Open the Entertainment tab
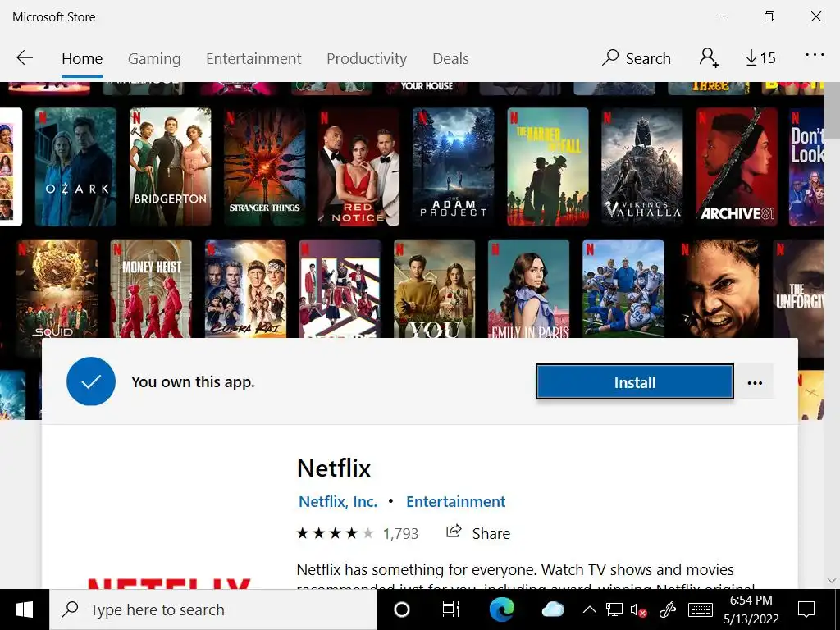This screenshot has height=630, width=840. click(x=253, y=58)
